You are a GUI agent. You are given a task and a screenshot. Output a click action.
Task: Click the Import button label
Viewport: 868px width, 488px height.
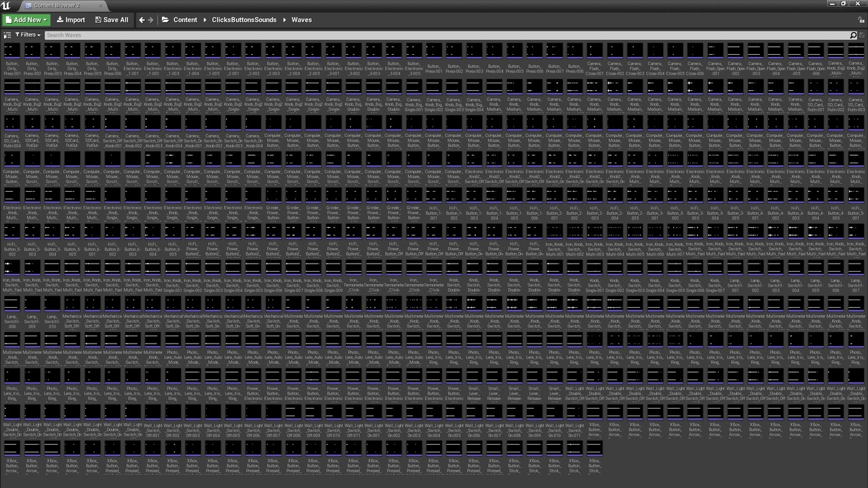[75, 20]
